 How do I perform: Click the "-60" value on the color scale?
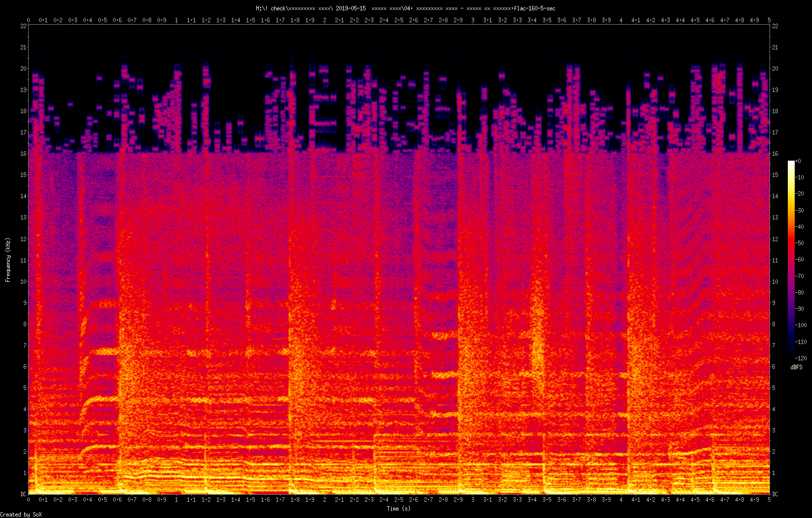(x=800, y=259)
